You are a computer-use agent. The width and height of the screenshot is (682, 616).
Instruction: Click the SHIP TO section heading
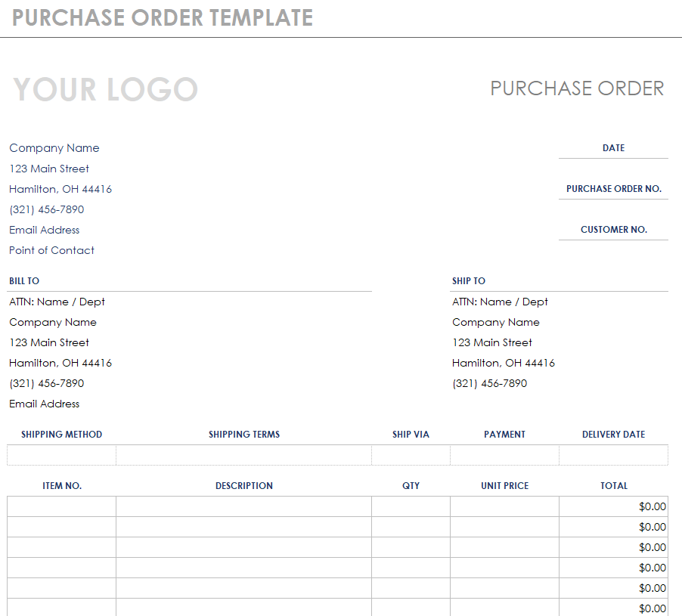click(469, 281)
